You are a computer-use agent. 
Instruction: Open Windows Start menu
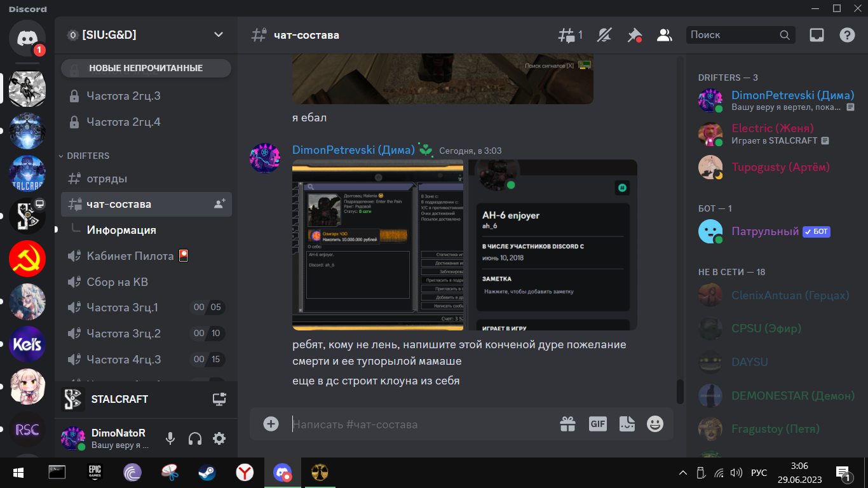pyautogui.click(x=18, y=473)
